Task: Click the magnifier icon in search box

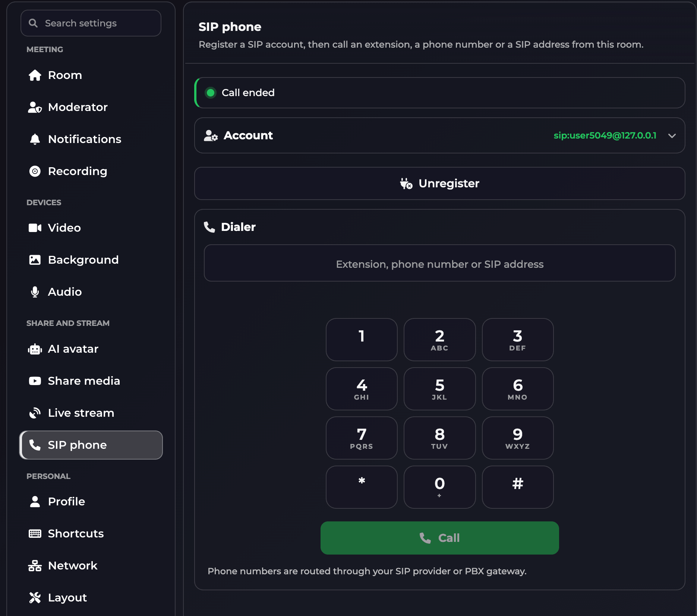Action: [x=33, y=23]
